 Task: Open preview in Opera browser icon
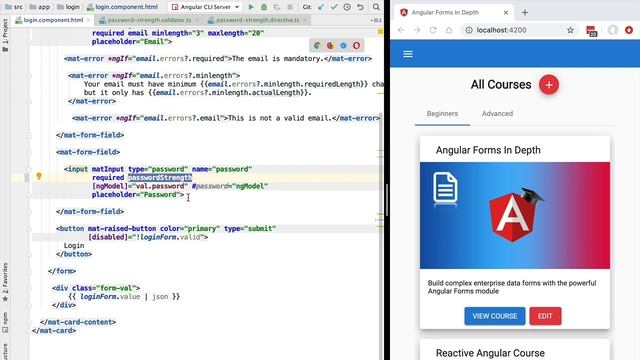click(356, 45)
